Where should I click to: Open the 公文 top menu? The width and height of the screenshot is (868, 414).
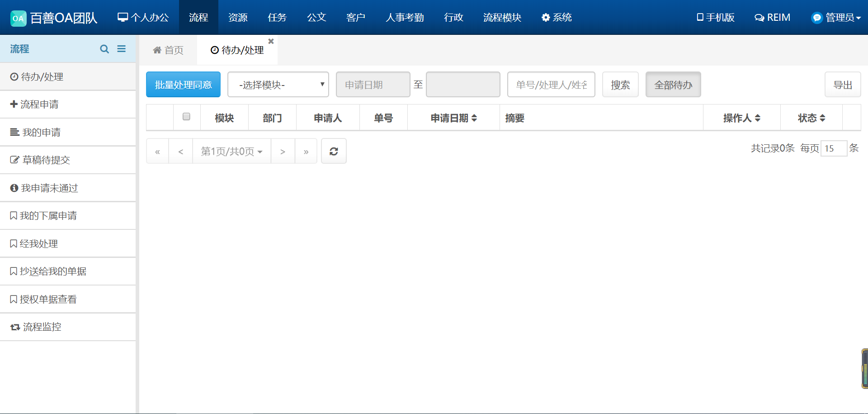[316, 18]
